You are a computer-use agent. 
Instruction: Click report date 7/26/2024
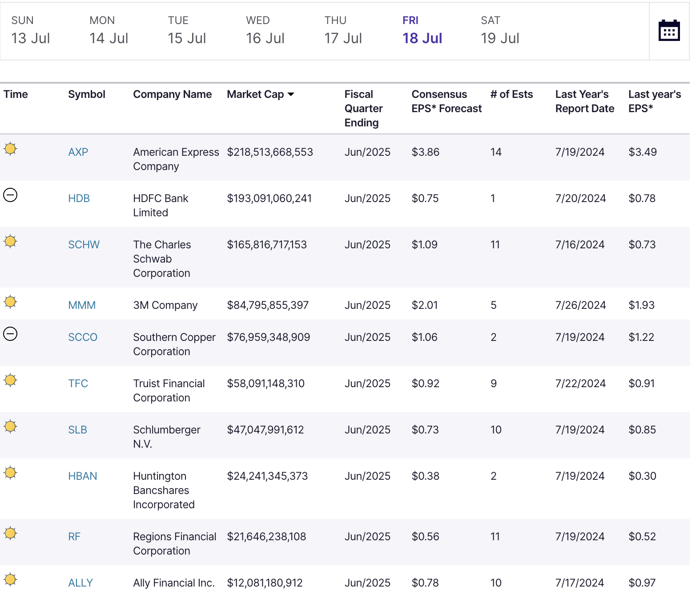(x=580, y=305)
